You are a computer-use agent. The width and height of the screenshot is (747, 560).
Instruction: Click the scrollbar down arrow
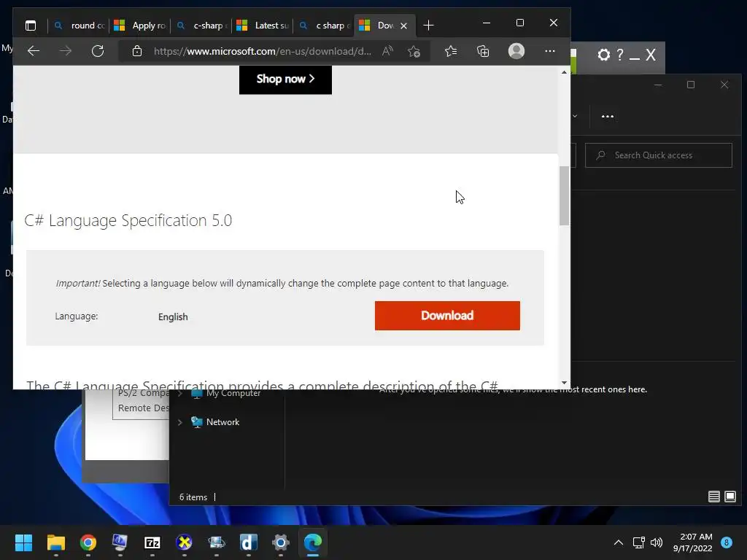564,383
